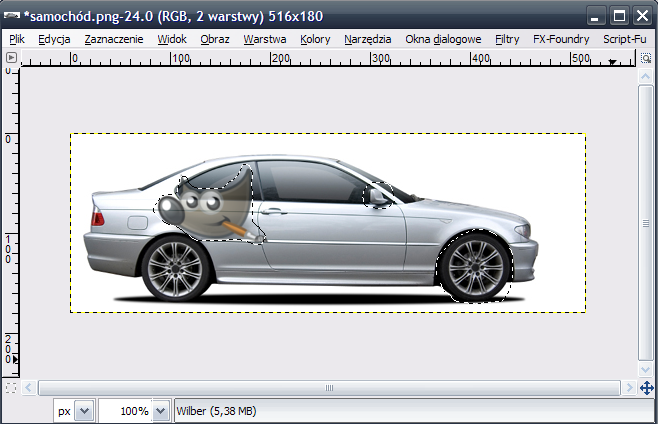Open the Plik menu
The image size is (658, 424).
pyautogui.click(x=17, y=39)
